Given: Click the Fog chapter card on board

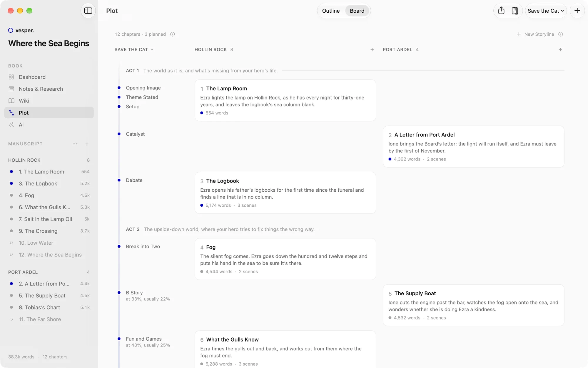Looking at the screenshot, I should pyautogui.click(x=285, y=259).
